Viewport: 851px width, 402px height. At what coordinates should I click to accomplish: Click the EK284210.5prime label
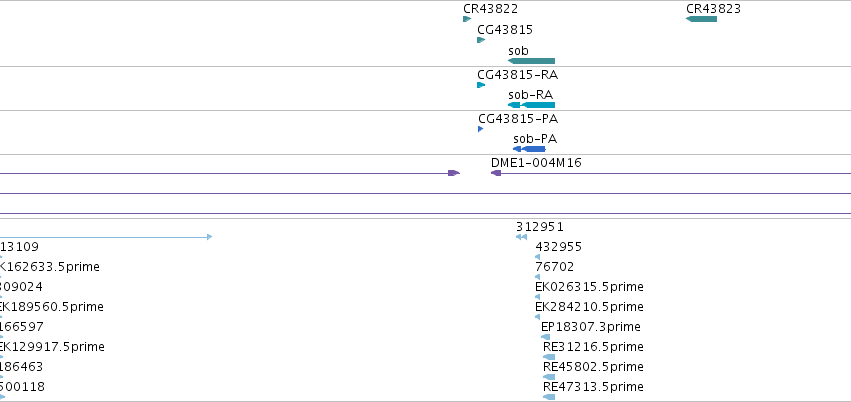pyautogui.click(x=589, y=307)
